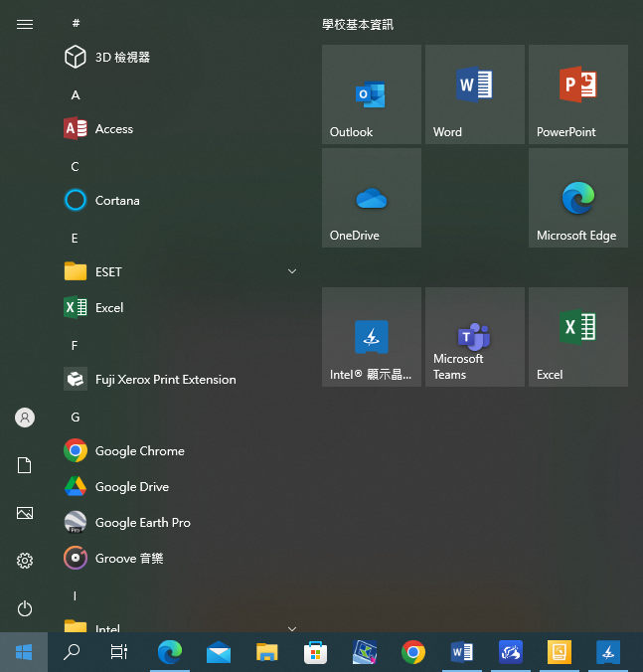Open the yellow taskbar app icon
Screen dimensions: 643x672
[560, 652]
